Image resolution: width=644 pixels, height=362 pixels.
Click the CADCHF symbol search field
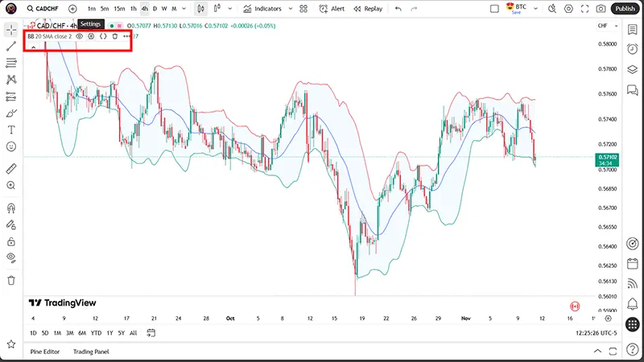coord(39,9)
